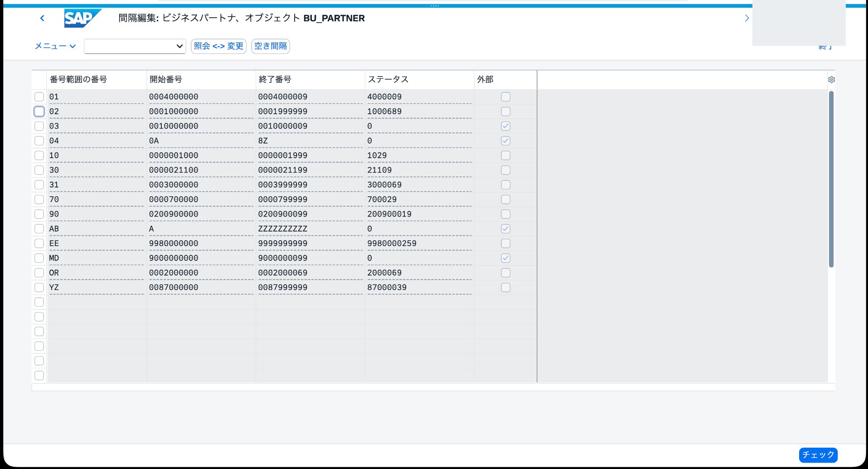Toggle the 外部 checkbox for range 10
The image size is (868, 469).
pyautogui.click(x=506, y=155)
